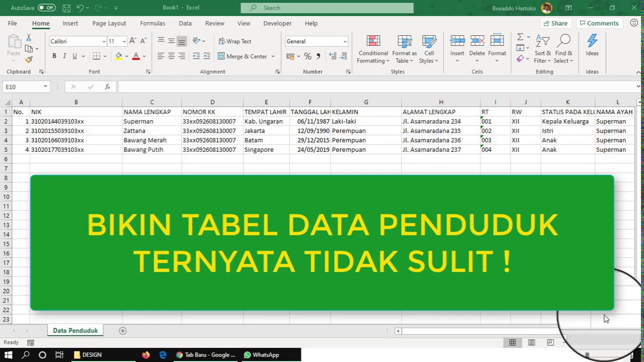Apply the yellow fill color
This screenshot has width=644, height=362.
tap(119, 56)
